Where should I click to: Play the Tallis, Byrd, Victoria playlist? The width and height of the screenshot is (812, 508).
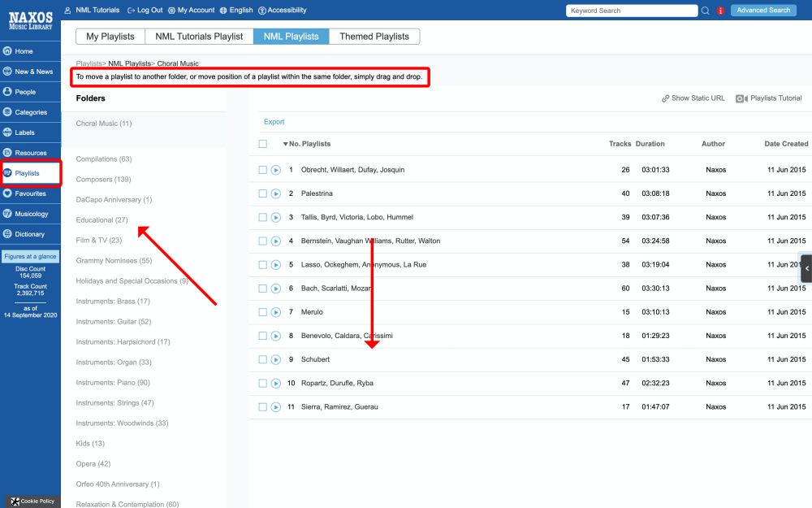click(x=276, y=217)
